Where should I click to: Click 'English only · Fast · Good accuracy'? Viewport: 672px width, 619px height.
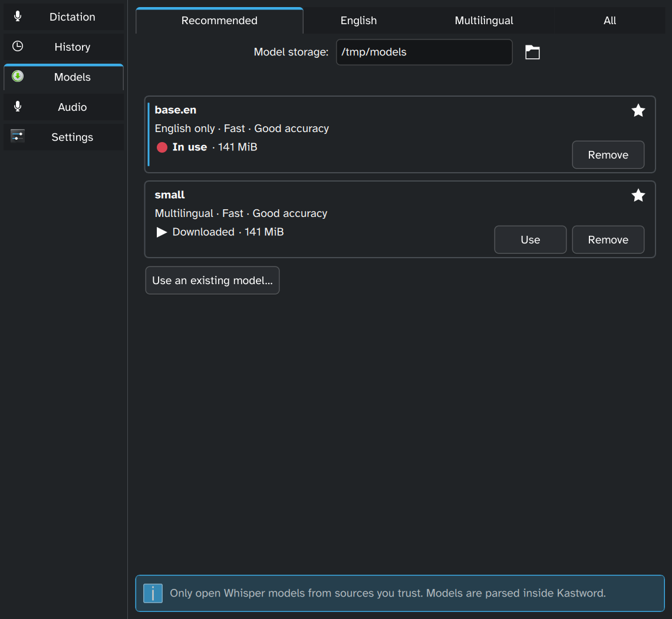pos(242,129)
